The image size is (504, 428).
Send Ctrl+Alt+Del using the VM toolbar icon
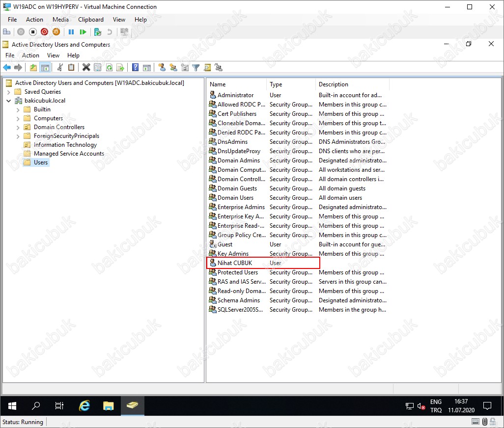point(6,32)
